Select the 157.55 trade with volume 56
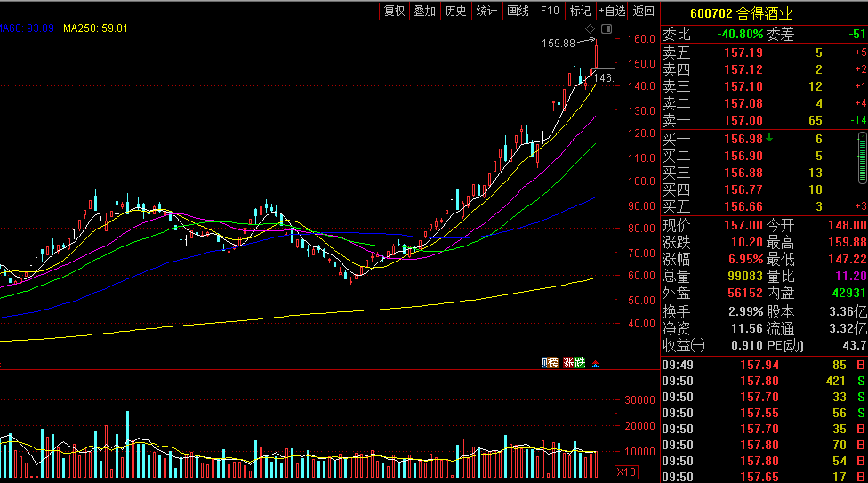This screenshot has height=483, width=868. (x=764, y=414)
